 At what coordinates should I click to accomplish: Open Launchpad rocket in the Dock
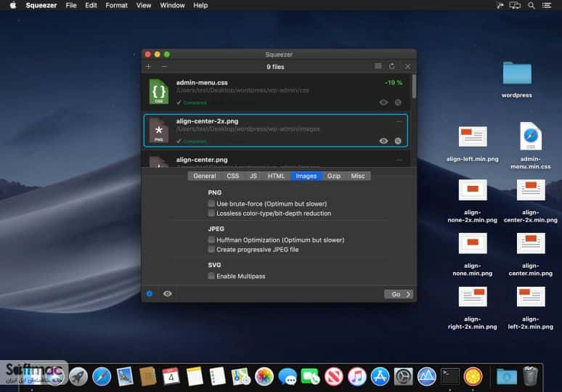point(78,377)
